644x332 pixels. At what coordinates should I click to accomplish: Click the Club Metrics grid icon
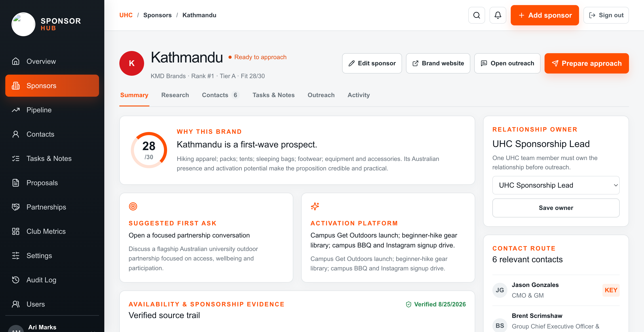tap(16, 231)
